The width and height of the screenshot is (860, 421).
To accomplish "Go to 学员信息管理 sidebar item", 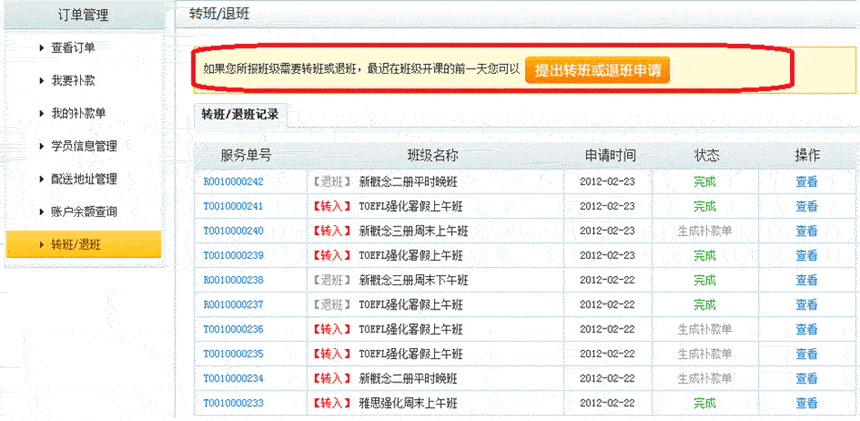I will coord(84,146).
